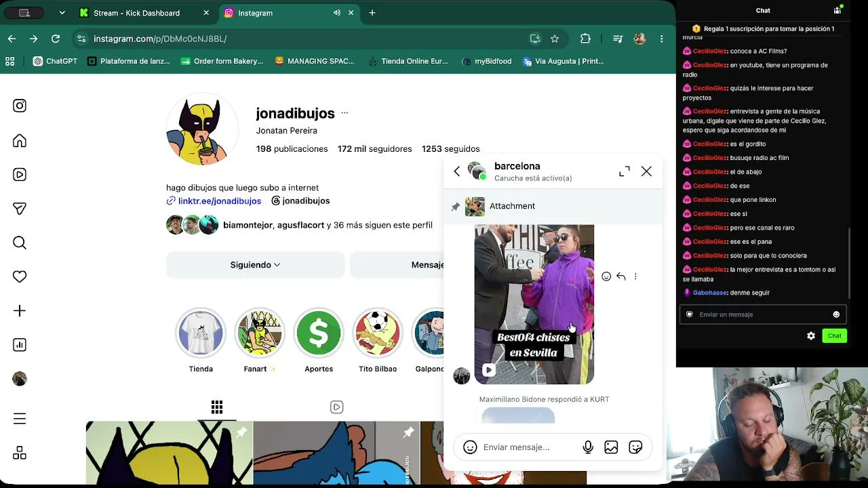868x488 pixels.
Task: Record a voice message microphone icon
Action: (588, 447)
